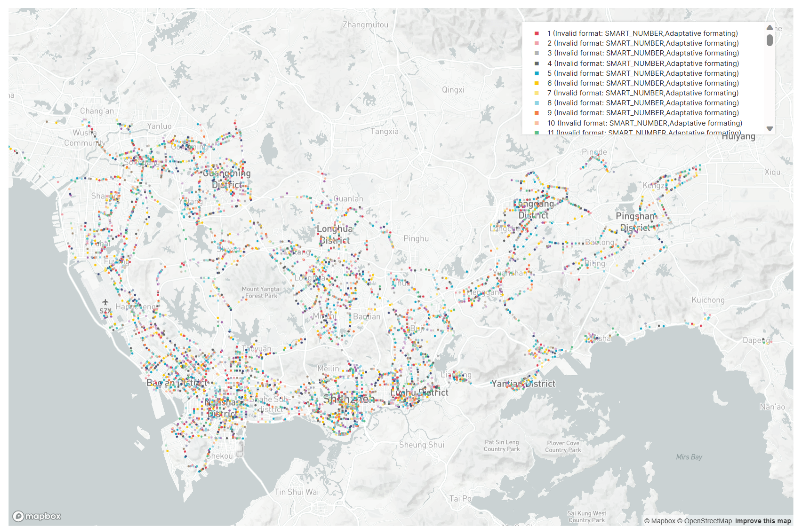Screen dimensions: 800x532
Task: Click the red swatch for category 1
Action: (536, 33)
